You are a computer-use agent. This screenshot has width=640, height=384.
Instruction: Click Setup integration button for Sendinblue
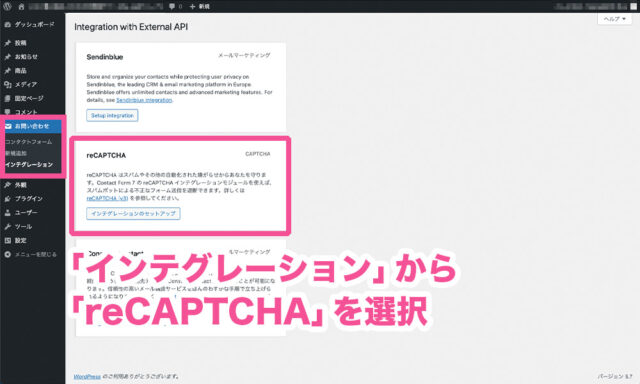point(112,115)
